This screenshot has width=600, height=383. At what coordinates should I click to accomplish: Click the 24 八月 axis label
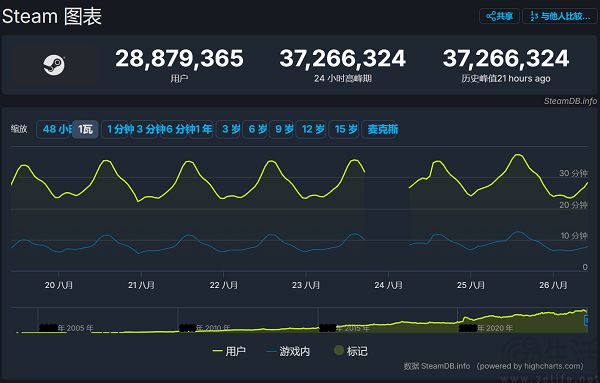pyautogui.click(x=388, y=285)
